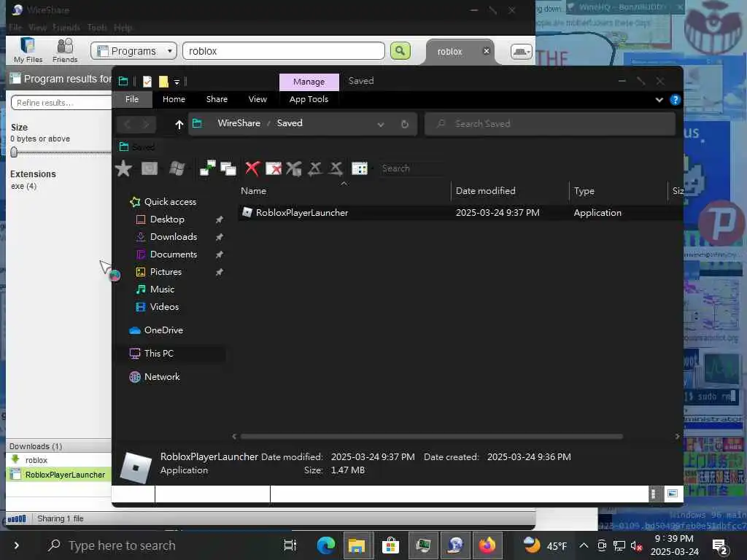Open the App Tools ribbon tab
The height and width of the screenshot is (560, 747).
click(x=309, y=99)
